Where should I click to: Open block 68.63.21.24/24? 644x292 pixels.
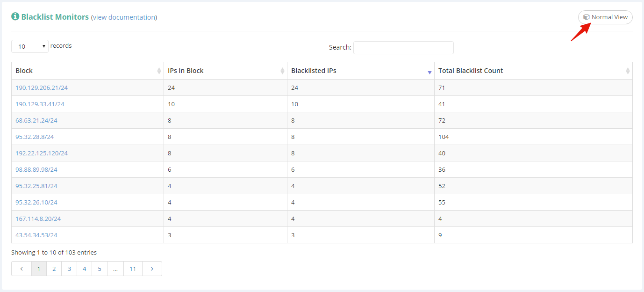pyautogui.click(x=36, y=120)
